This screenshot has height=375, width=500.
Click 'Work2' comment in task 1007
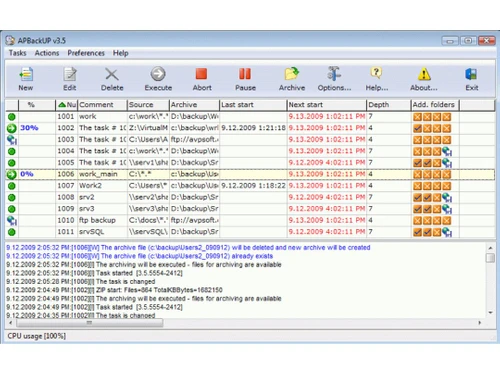(90, 186)
